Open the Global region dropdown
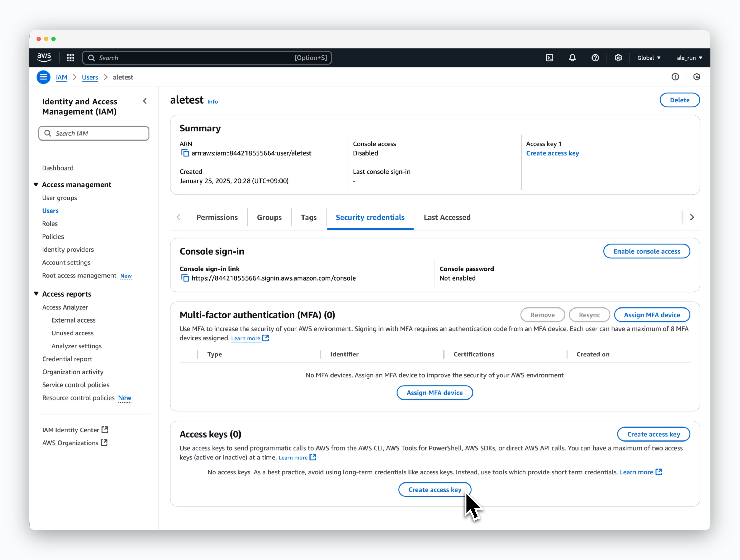This screenshot has width=740, height=560. [649, 58]
